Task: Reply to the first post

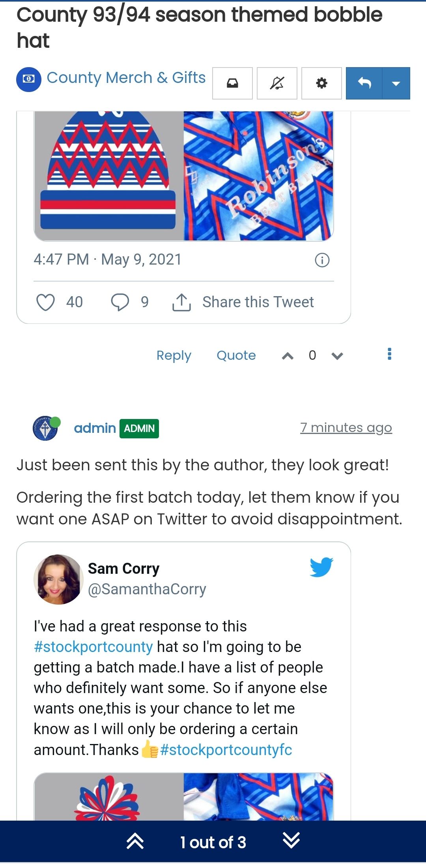Action: pos(174,355)
